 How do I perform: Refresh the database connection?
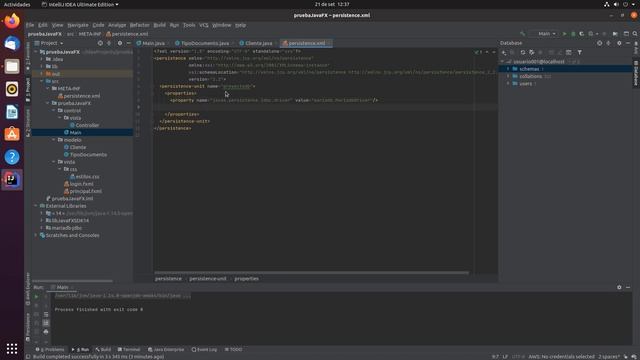(x=523, y=53)
